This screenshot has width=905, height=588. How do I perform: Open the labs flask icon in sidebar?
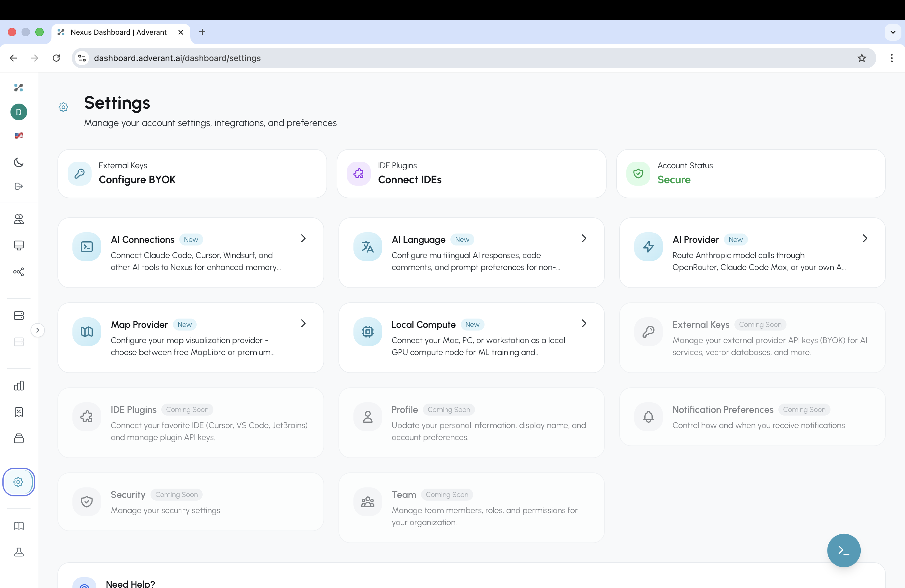pos(18,552)
